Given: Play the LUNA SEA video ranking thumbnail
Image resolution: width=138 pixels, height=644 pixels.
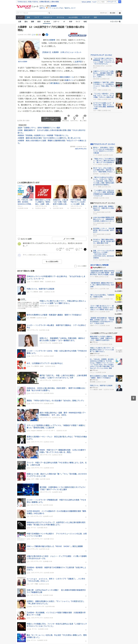Looking at the screenshot, I should coord(119,220).
